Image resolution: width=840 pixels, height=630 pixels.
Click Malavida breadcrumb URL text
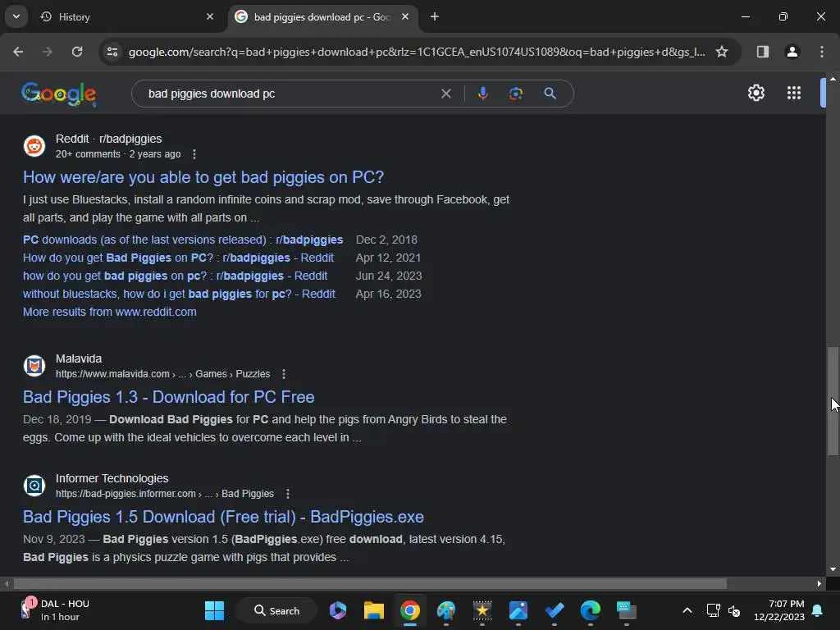click(163, 374)
